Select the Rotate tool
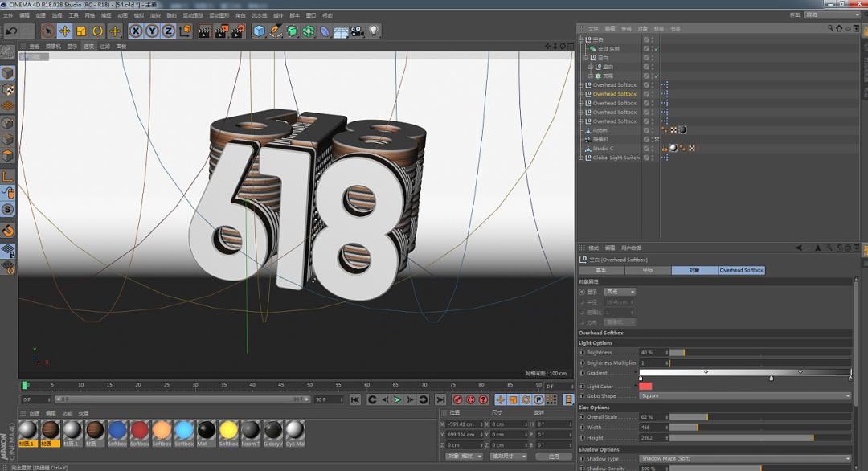Image resolution: width=868 pixels, height=471 pixels. pyautogui.click(x=98, y=31)
